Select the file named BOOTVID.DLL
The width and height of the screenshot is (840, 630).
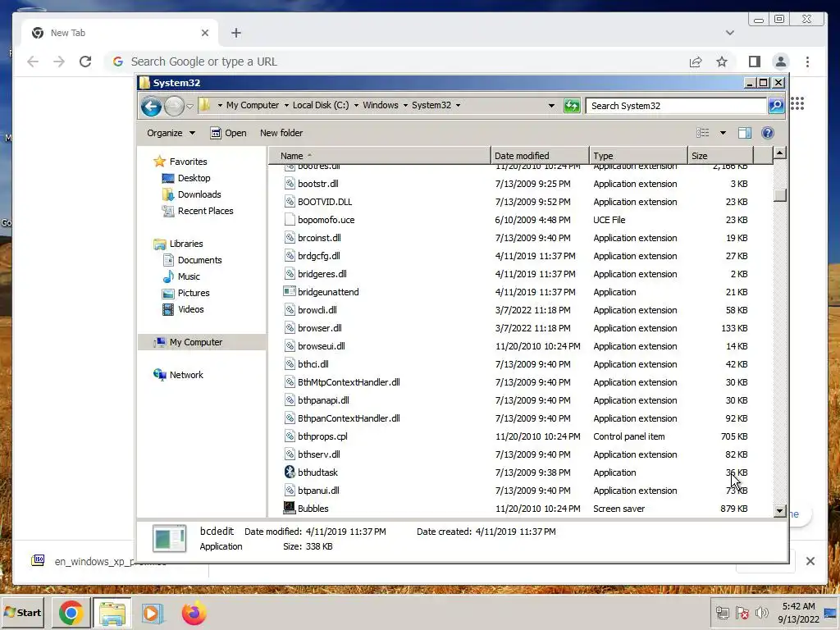pos(325,202)
